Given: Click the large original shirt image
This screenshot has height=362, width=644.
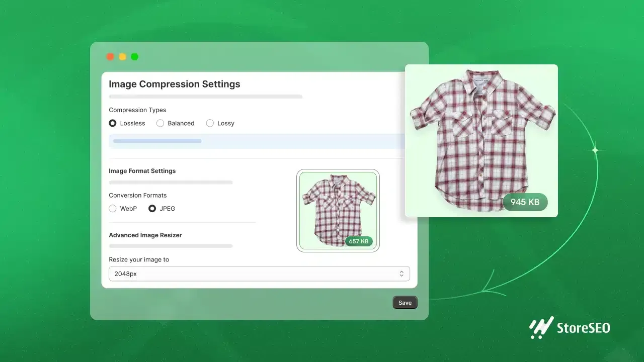Looking at the screenshot, I should click(x=481, y=140).
